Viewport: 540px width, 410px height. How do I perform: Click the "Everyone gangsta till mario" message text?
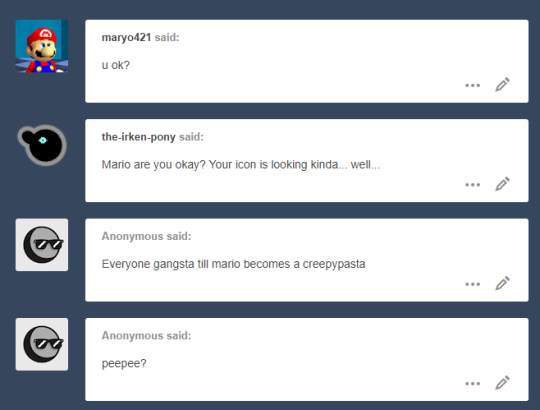[x=233, y=264]
